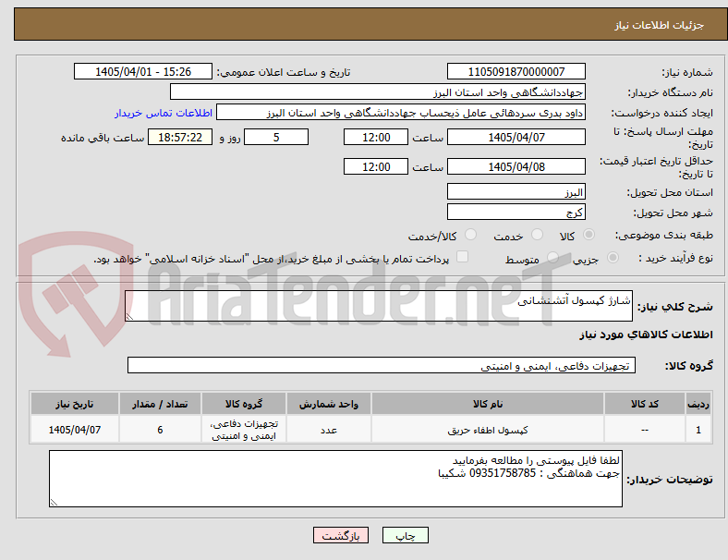The height and width of the screenshot is (560, 728).
Task: Toggle the اسناد خزانه اسلامی payment checkbox
Action: [x=463, y=257]
